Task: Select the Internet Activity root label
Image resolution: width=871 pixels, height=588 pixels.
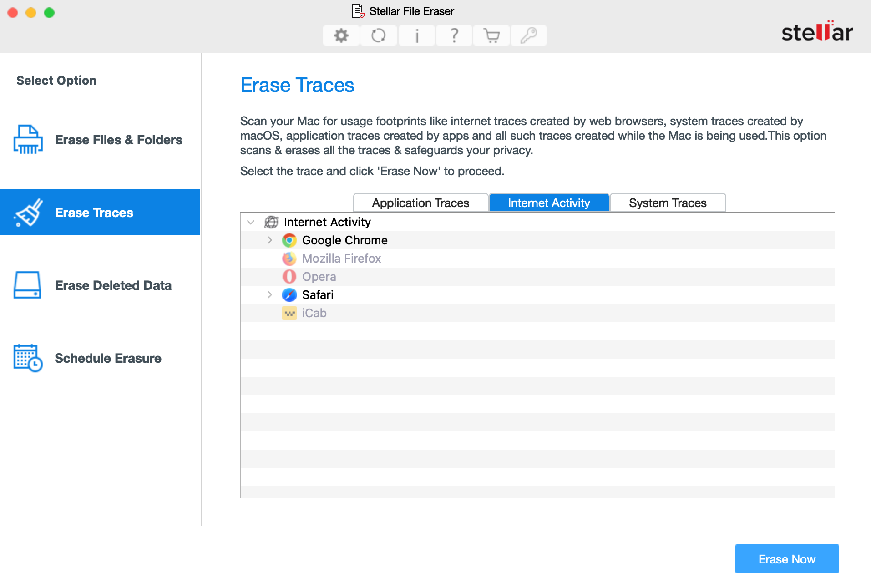Action: pos(327,222)
